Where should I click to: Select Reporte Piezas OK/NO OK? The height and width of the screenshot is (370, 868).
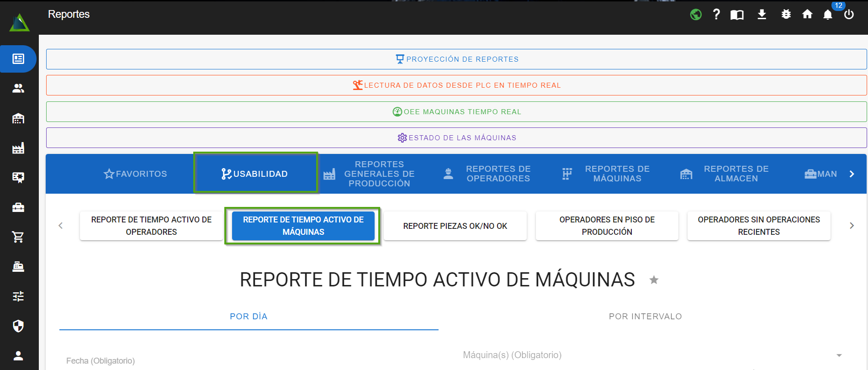[455, 226]
